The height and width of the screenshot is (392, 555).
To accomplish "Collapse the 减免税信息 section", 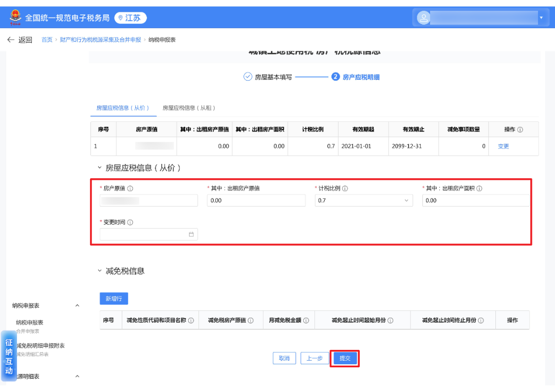I will tap(100, 271).
